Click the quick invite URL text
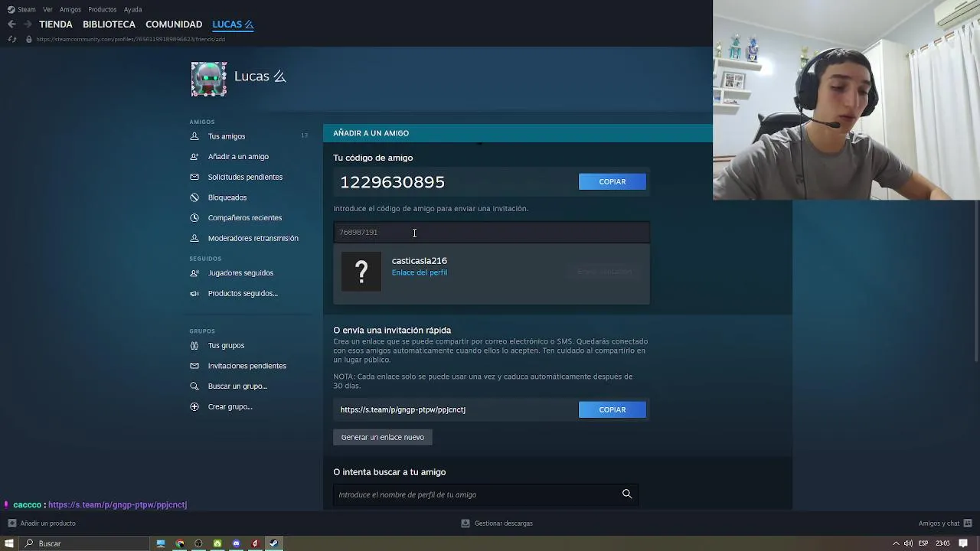The width and height of the screenshot is (980, 551). click(x=403, y=409)
